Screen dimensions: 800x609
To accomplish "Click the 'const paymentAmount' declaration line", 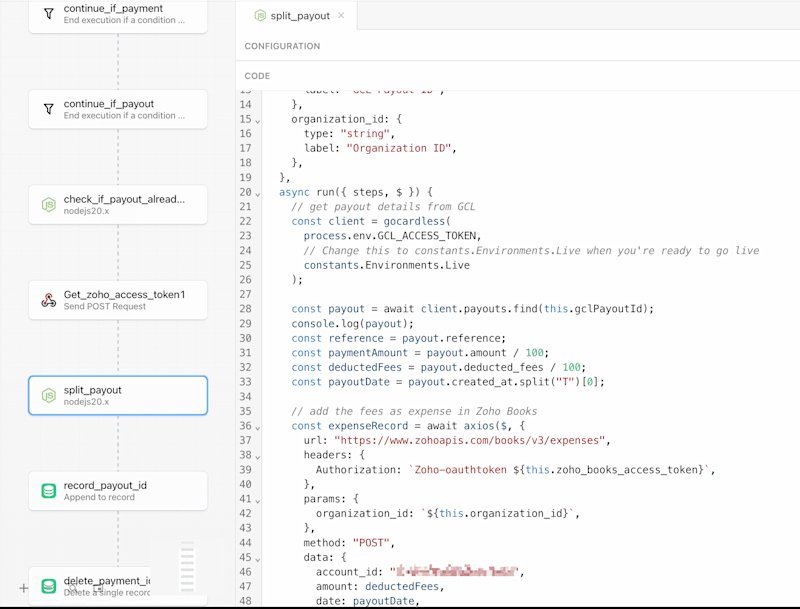I will (420, 353).
